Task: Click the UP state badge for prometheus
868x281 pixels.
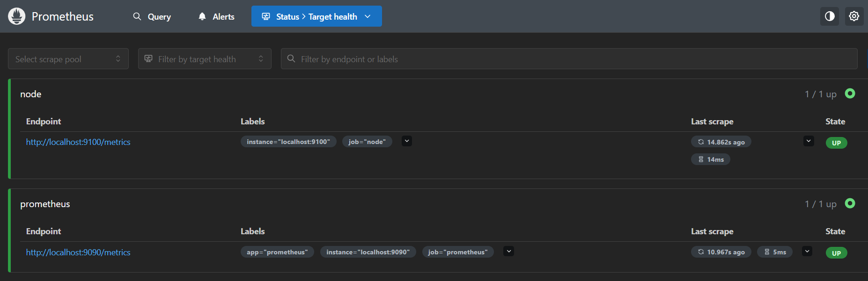Action: pyautogui.click(x=837, y=253)
